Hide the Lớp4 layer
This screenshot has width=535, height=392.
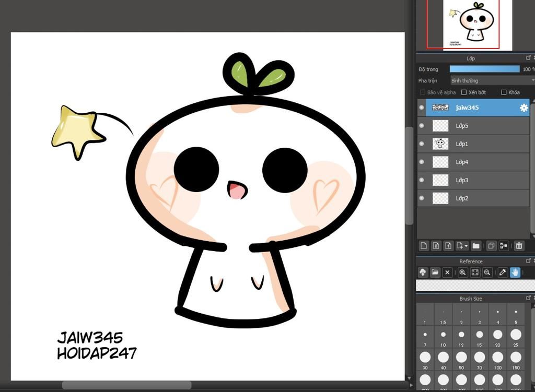point(422,162)
